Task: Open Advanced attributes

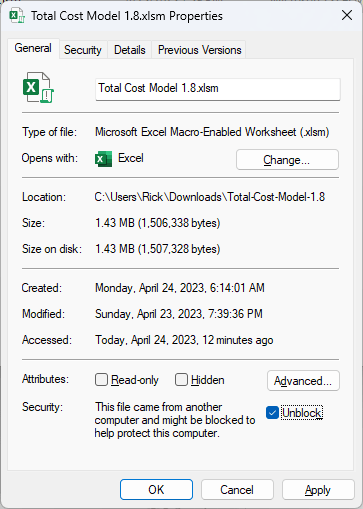Action: 303,380
